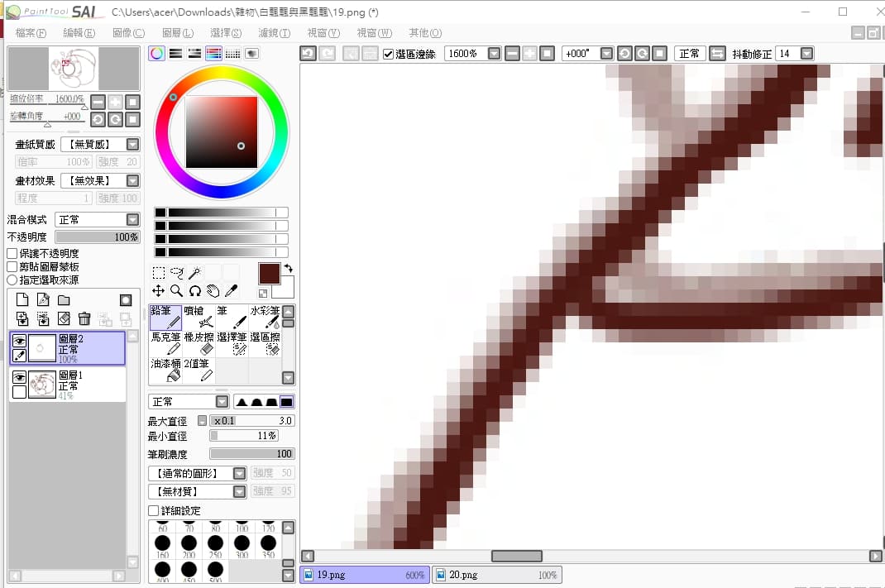Open the 1600% zoom dropdown
885x588 pixels.
494,54
